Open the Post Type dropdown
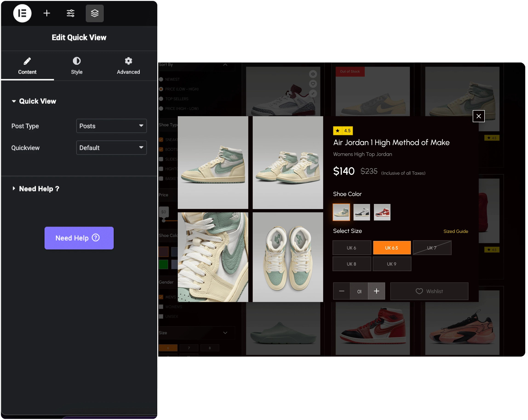 click(x=112, y=126)
